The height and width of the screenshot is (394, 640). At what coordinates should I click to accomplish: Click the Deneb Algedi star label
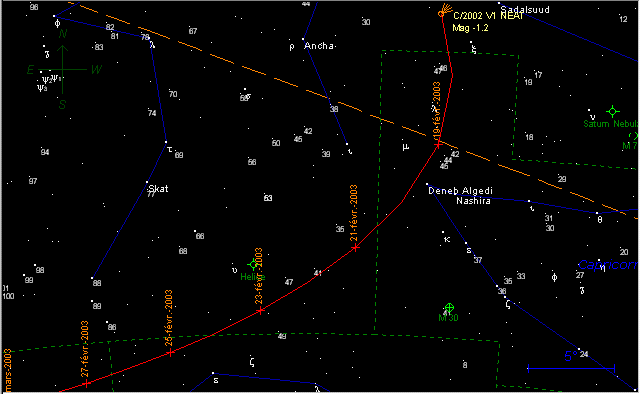[460, 191]
